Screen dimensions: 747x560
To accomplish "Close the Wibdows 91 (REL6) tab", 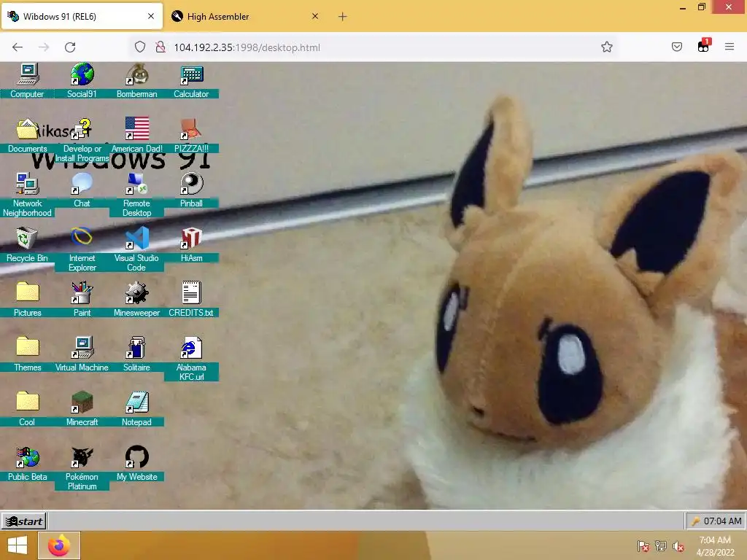I will pyautogui.click(x=151, y=16).
